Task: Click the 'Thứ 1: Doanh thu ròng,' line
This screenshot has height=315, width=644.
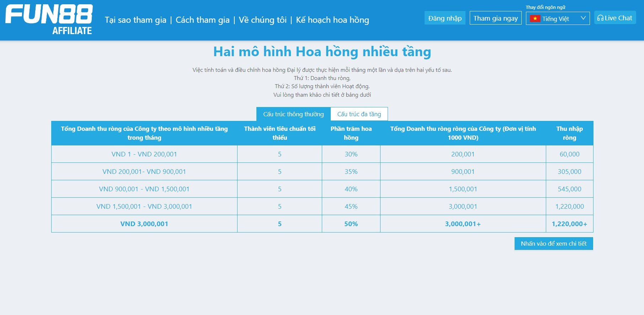Action: click(x=322, y=78)
